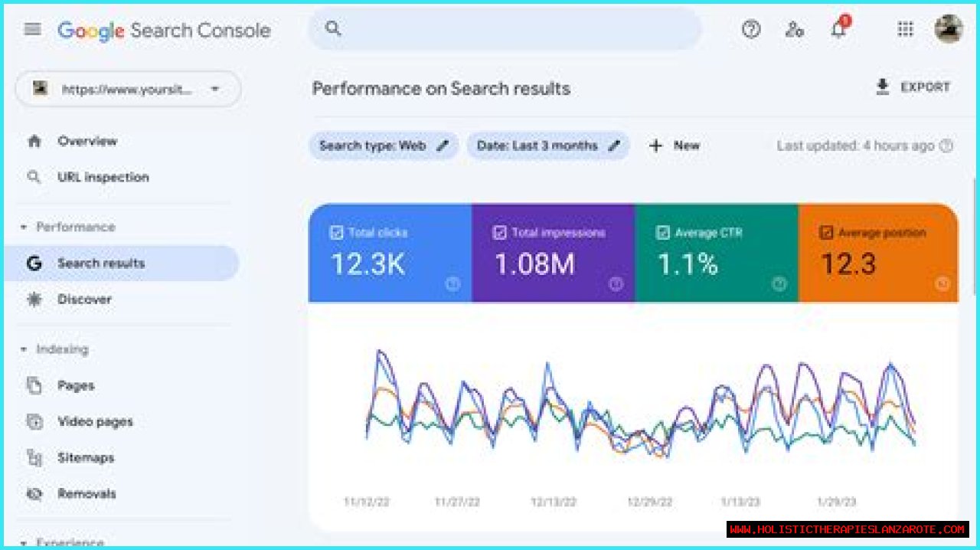
Task: Toggle the Total impressions checkbox
Action: coord(500,233)
